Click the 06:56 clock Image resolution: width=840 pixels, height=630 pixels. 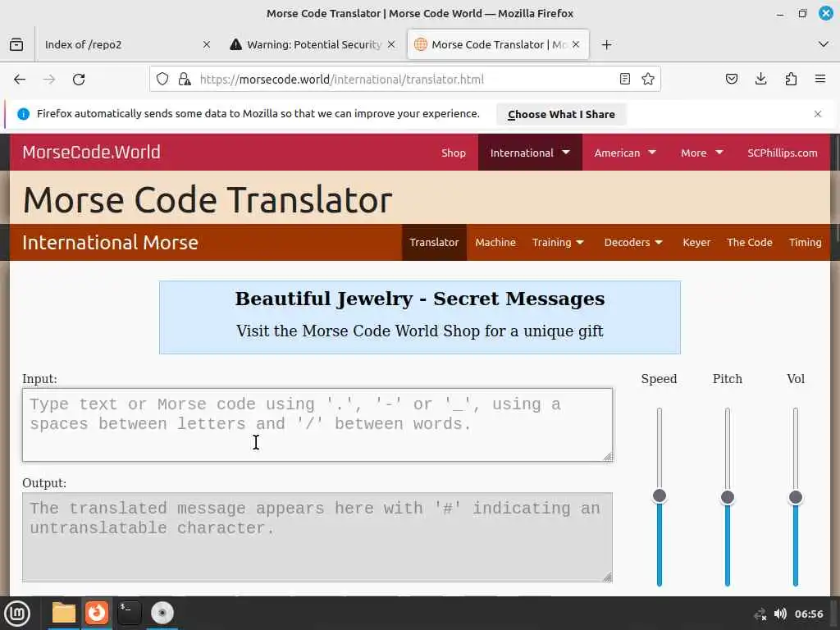(x=808, y=614)
